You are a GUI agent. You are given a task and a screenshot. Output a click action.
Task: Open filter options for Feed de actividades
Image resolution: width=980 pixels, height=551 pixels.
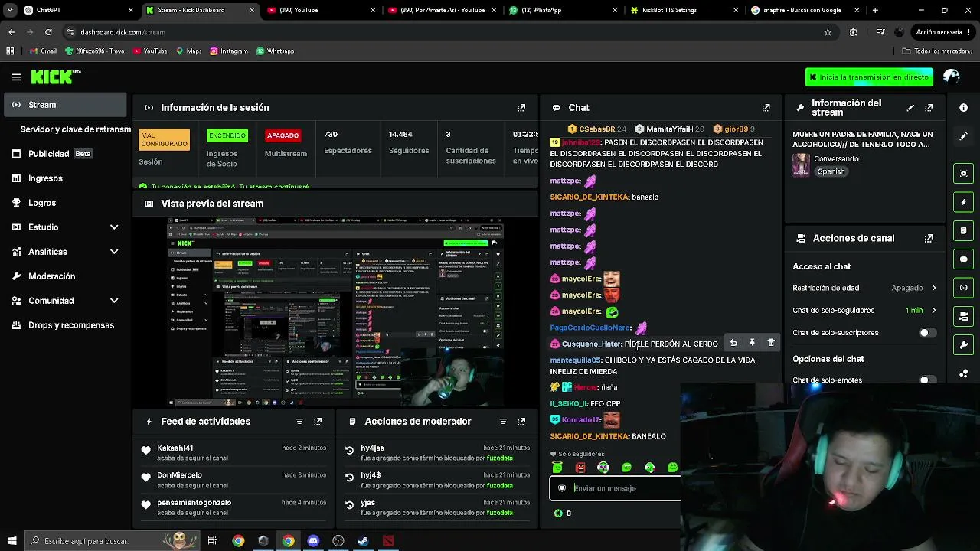[x=299, y=422]
